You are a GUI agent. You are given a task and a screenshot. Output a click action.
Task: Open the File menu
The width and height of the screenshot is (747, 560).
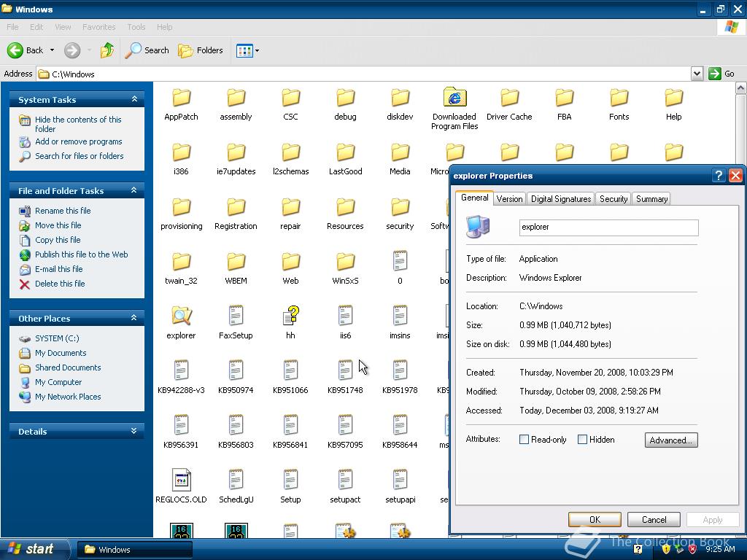(x=13, y=27)
